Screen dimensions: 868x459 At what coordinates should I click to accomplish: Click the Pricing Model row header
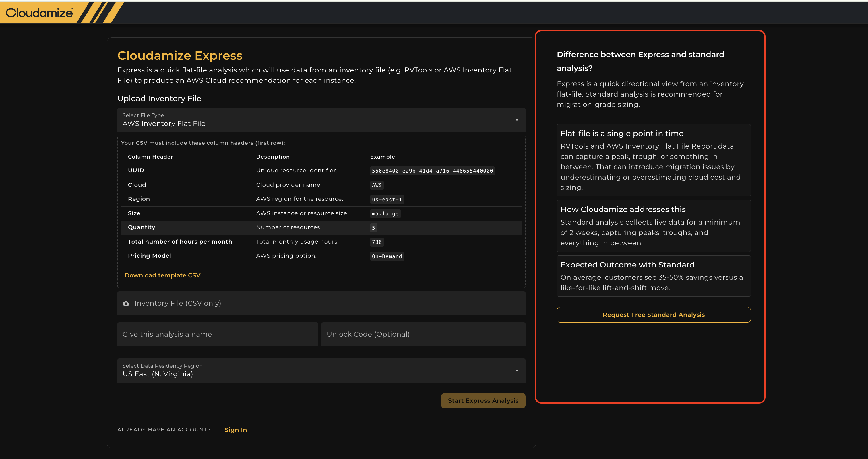(149, 256)
